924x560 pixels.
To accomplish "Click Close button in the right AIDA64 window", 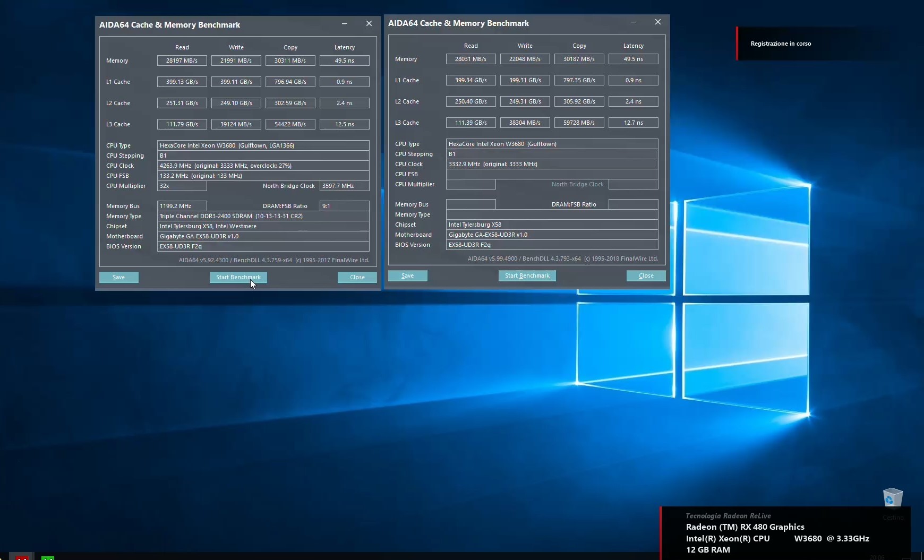I will 646,275.
